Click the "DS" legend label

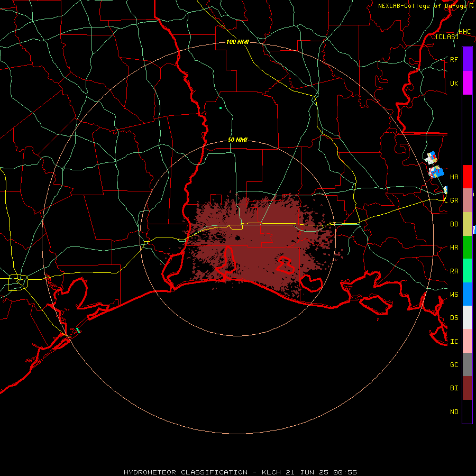[454, 317]
